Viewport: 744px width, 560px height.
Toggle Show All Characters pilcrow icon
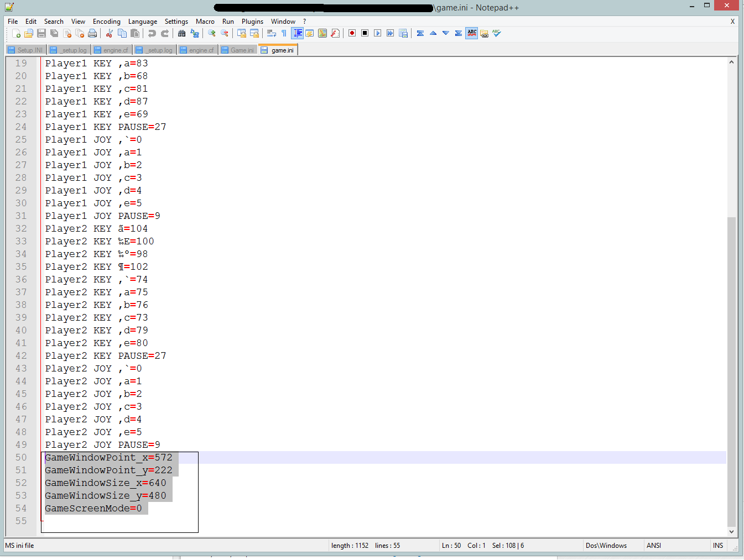coord(284,33)
